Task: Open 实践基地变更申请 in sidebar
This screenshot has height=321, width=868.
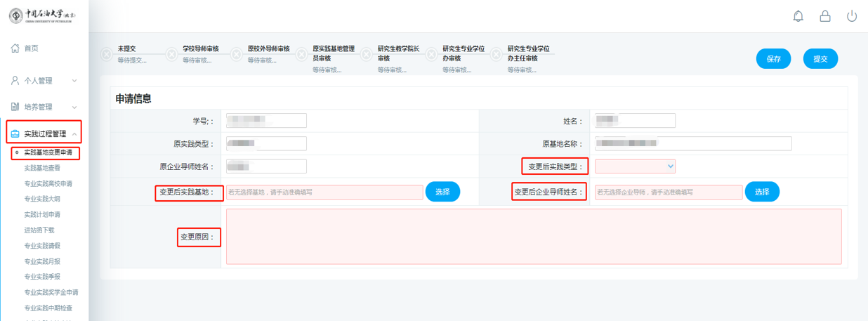Action: (48, 152)
